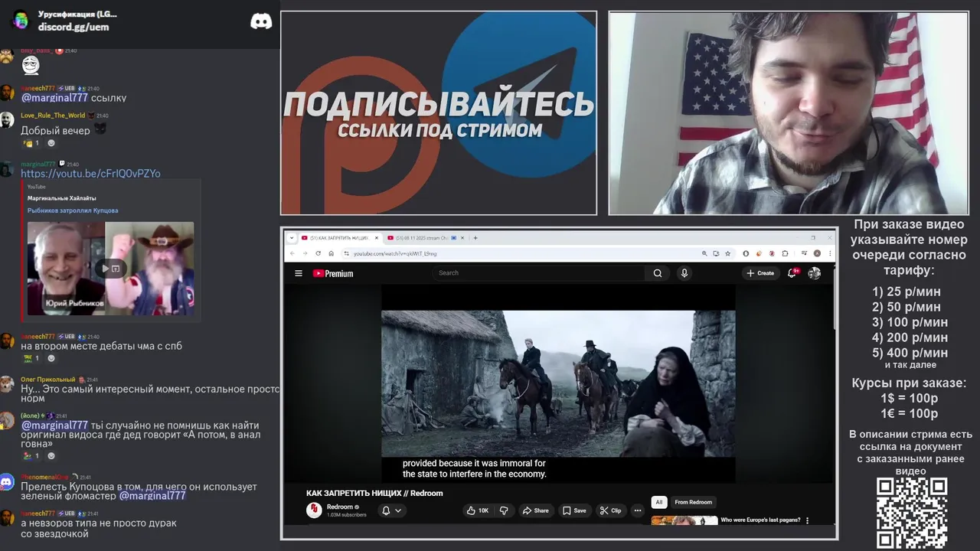Screen dimensions: 980x551
Task: Open YouTube hamburger guide menu
Action: [299, 273]
